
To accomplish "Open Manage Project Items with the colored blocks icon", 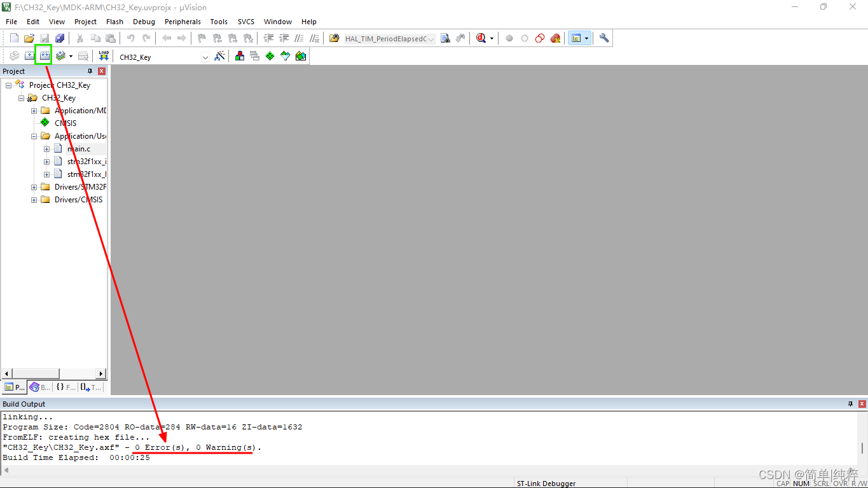I will pyautogui.click(x=240, y=56).
